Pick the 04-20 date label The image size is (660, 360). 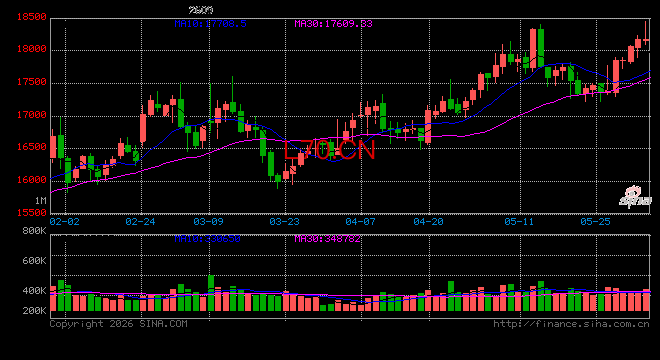[428, 221]
